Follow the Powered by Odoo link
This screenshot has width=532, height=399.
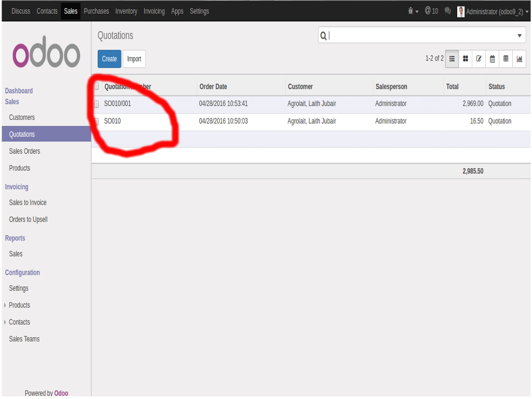click(x=61, y=393)
